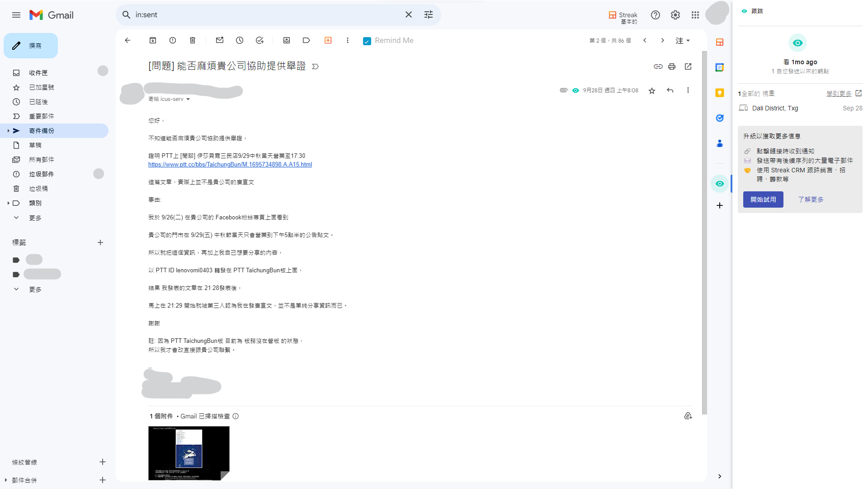Select the 草稿 drafts folder
Screen dimensions: 868x489
(x=35, y=145)
